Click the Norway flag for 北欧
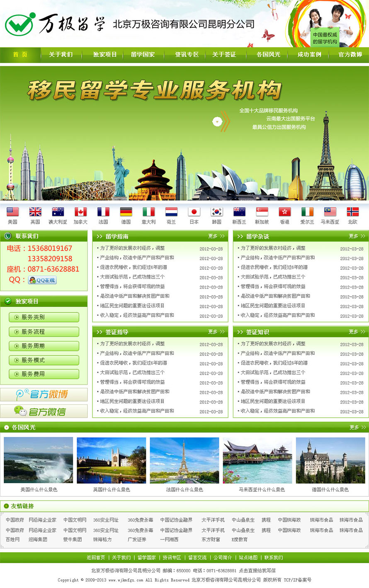The image size is (369, 588). [x=352, y=212]
